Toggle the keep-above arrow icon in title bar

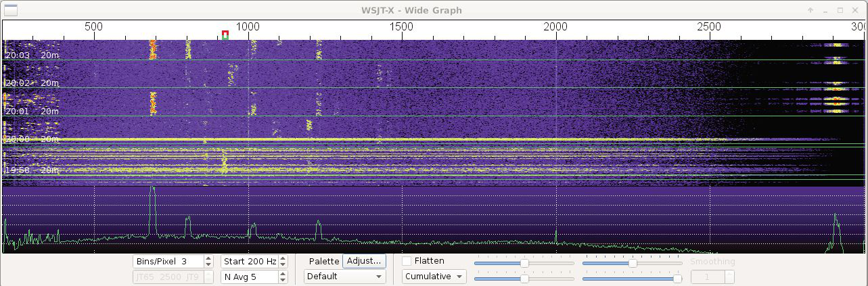click(811, 10)
